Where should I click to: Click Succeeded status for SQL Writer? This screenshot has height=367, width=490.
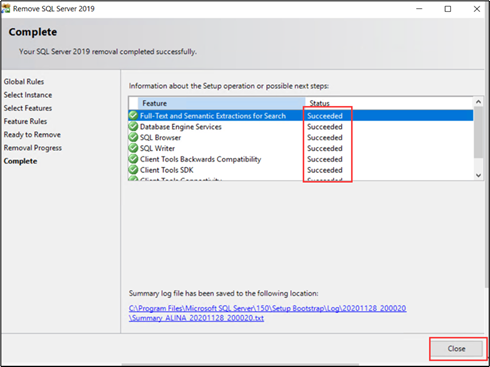pos(325,148)
